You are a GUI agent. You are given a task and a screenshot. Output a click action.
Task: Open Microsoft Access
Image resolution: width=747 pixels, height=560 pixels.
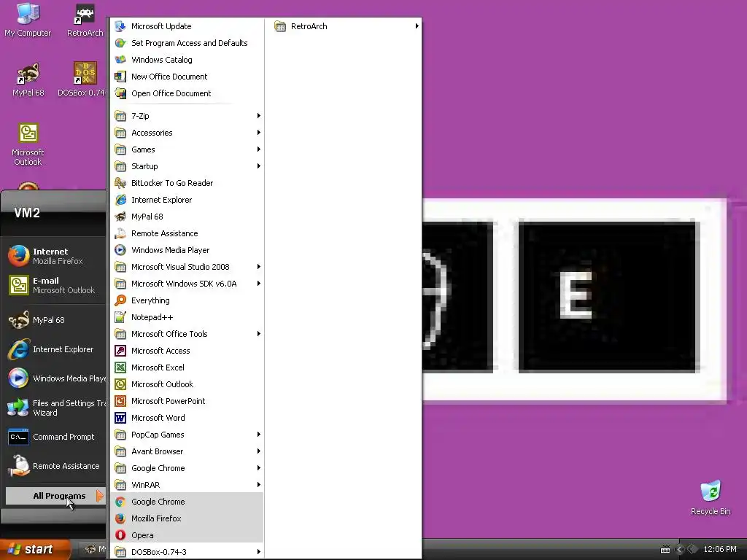tap(187, 351)
